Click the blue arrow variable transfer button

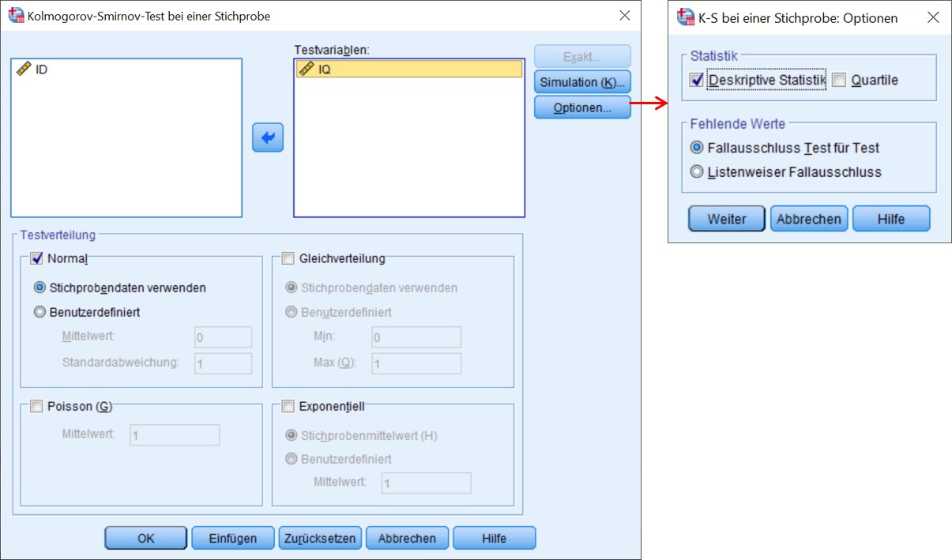click(268, 137)
